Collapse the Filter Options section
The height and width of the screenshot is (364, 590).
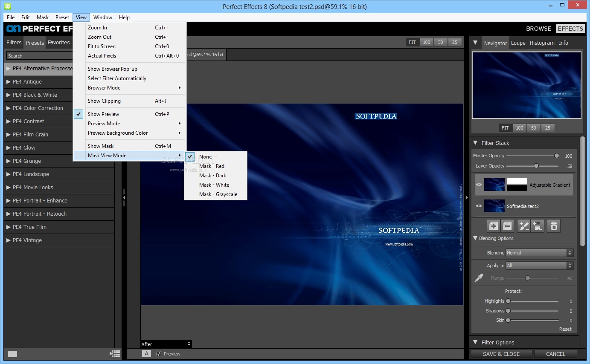pos(475,342)
